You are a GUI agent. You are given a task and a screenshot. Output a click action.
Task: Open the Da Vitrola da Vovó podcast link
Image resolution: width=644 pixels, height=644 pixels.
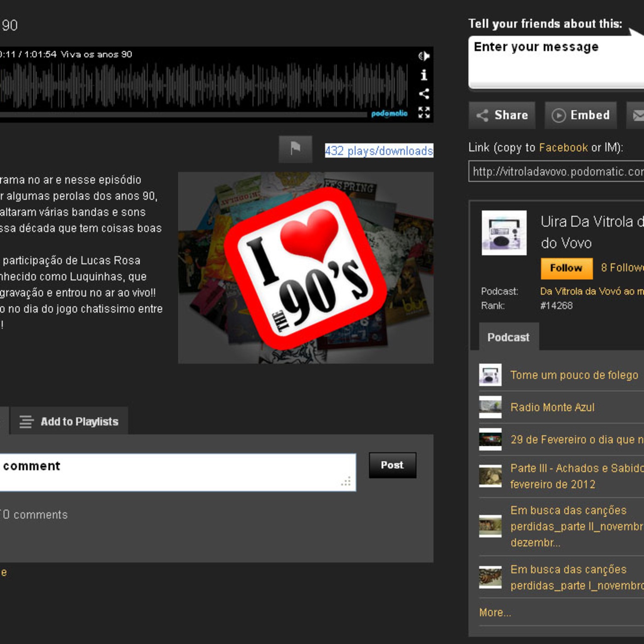tap(592, 291)
